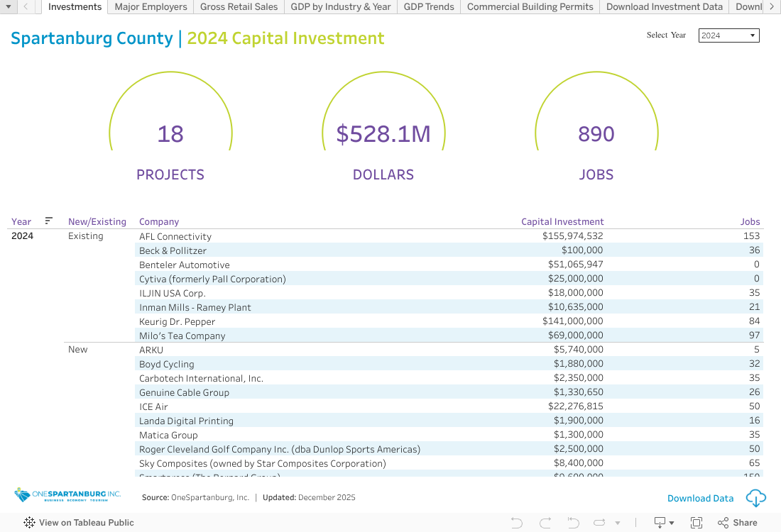Click the undo arrow icon

[517, 523]
